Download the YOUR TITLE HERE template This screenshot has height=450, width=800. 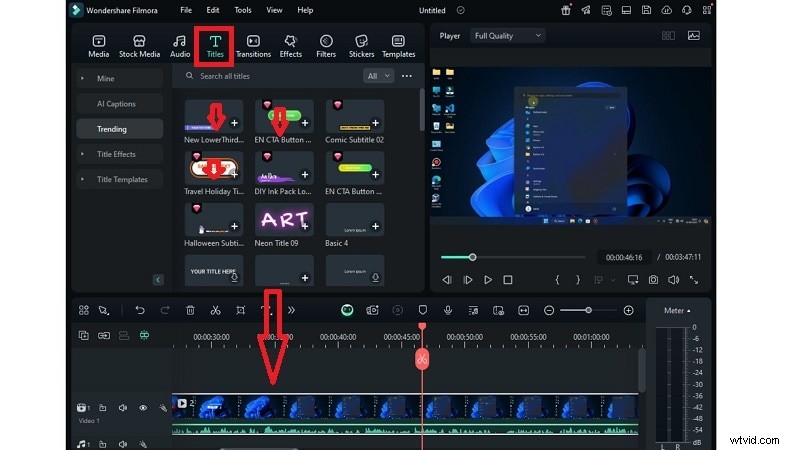point(234,278)
